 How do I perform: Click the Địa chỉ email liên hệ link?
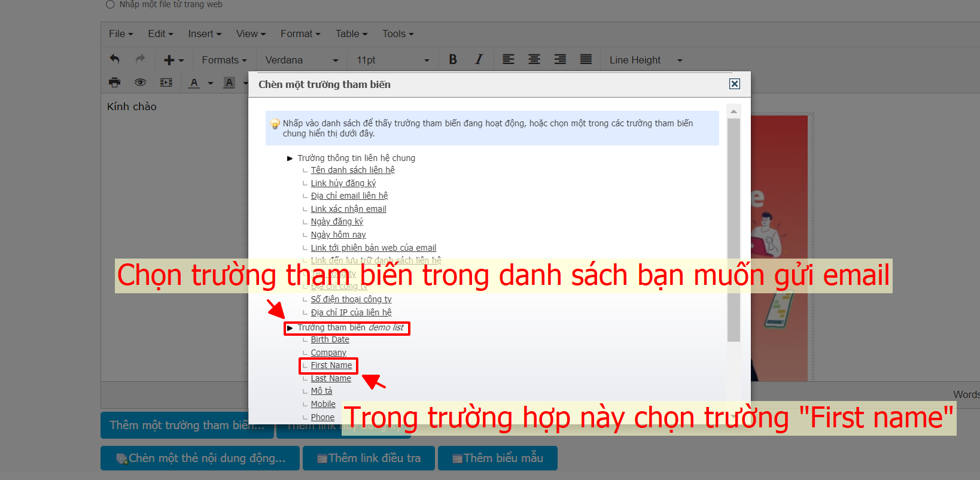pos(349,196)
